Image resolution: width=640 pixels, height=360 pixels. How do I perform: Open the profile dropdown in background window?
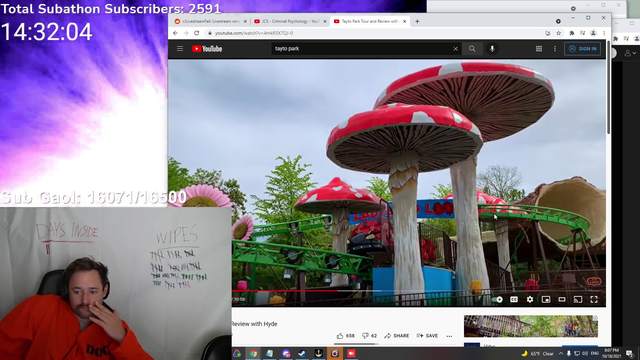coord(630,53)
